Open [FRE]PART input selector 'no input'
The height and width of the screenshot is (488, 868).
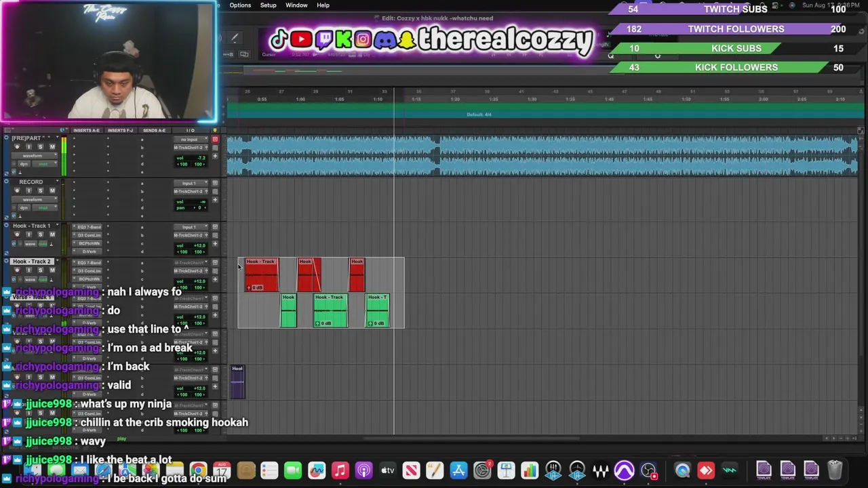[191, 139]
